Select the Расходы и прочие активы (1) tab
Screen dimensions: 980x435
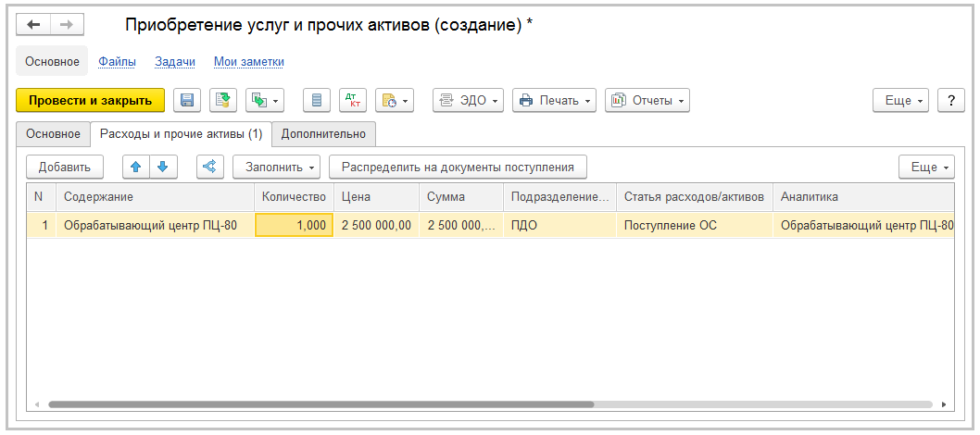182,133
